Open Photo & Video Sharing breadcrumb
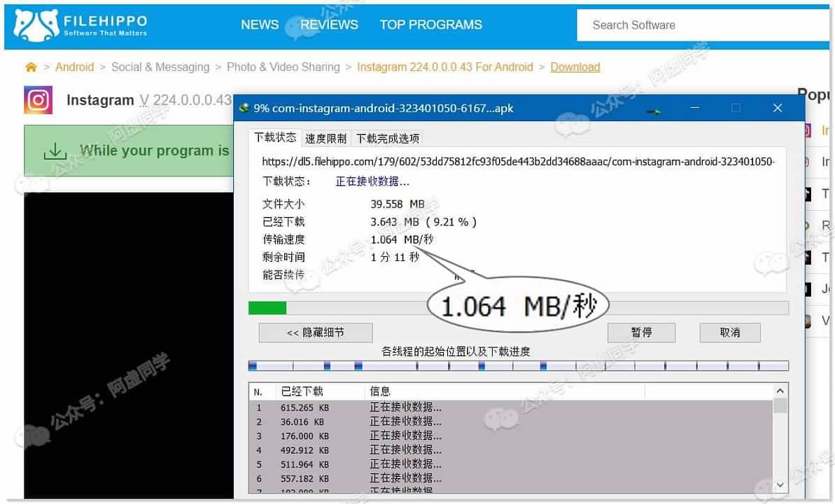Screen dimensions: 835x504 (283, 67)
